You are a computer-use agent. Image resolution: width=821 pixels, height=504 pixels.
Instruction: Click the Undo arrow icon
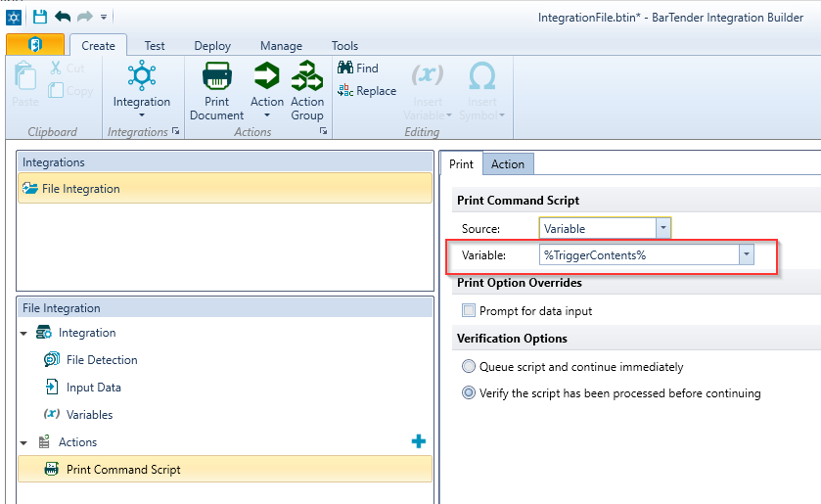click(63, 17)
